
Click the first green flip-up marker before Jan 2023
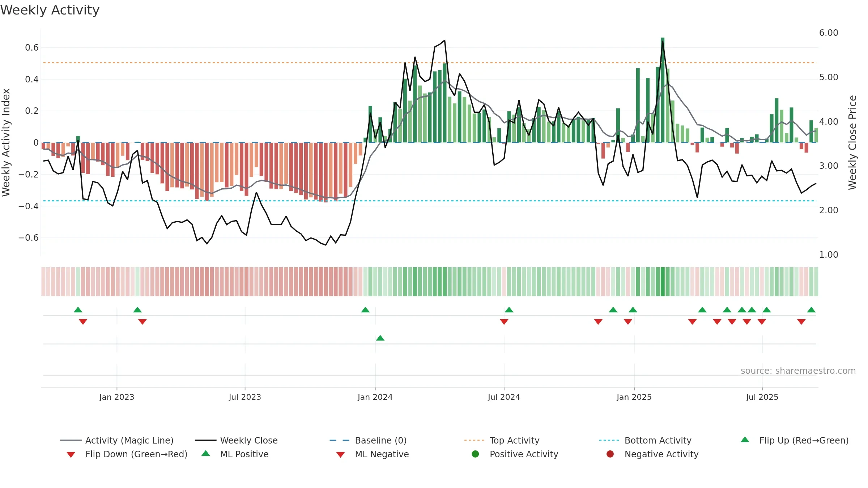(78, 310)
